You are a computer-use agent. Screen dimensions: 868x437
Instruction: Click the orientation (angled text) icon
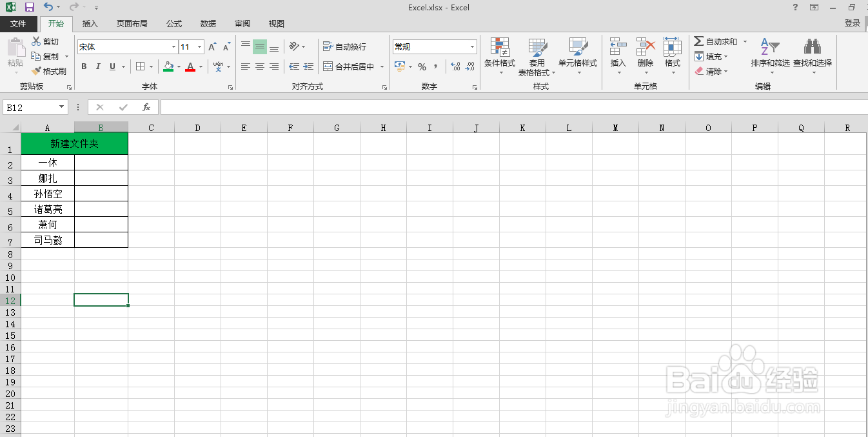click(294, 46)
